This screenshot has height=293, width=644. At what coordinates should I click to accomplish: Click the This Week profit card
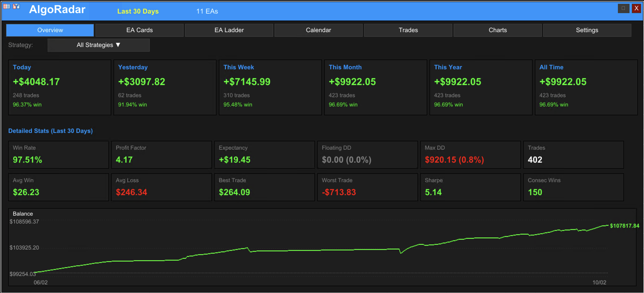click(x=270, y=87)
